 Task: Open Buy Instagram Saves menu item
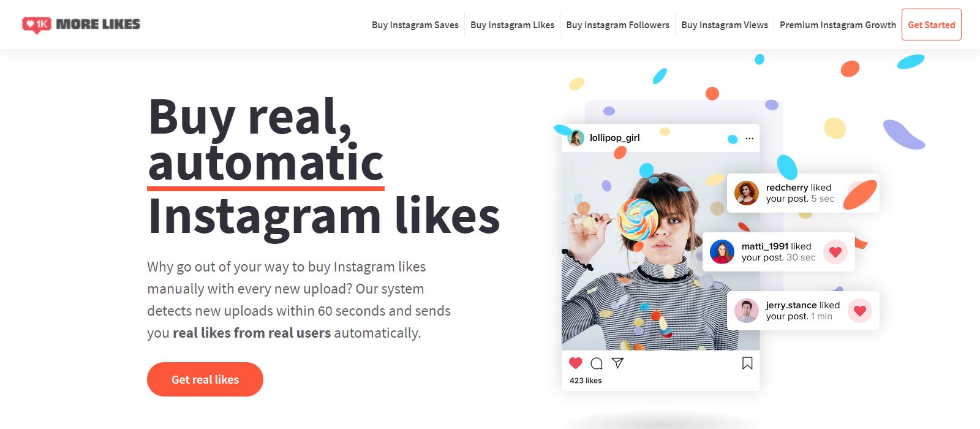pos(415,25)
